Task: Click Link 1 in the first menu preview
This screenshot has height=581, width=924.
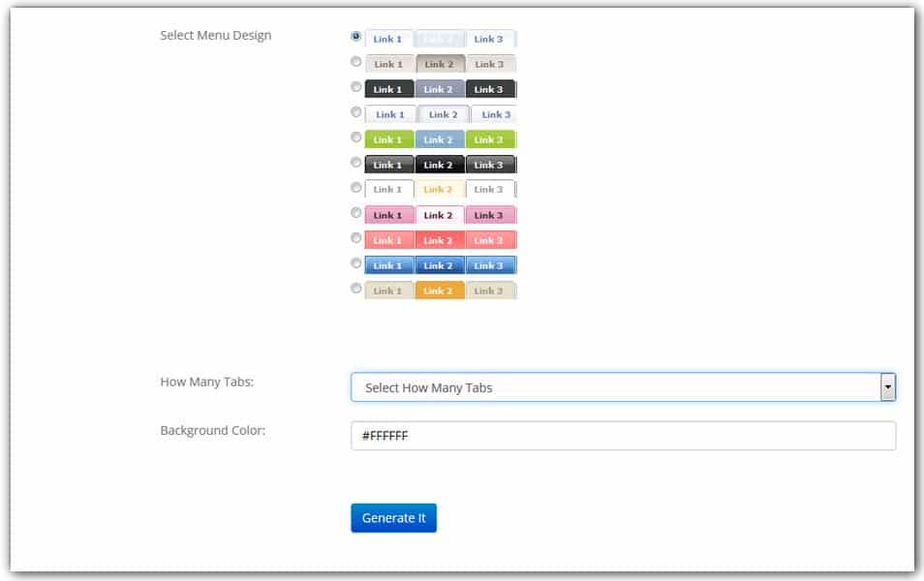Action: coord(386,38)
